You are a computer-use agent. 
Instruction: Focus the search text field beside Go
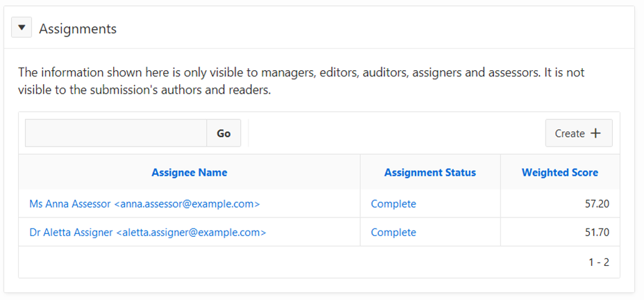click(x=116, y=133)
